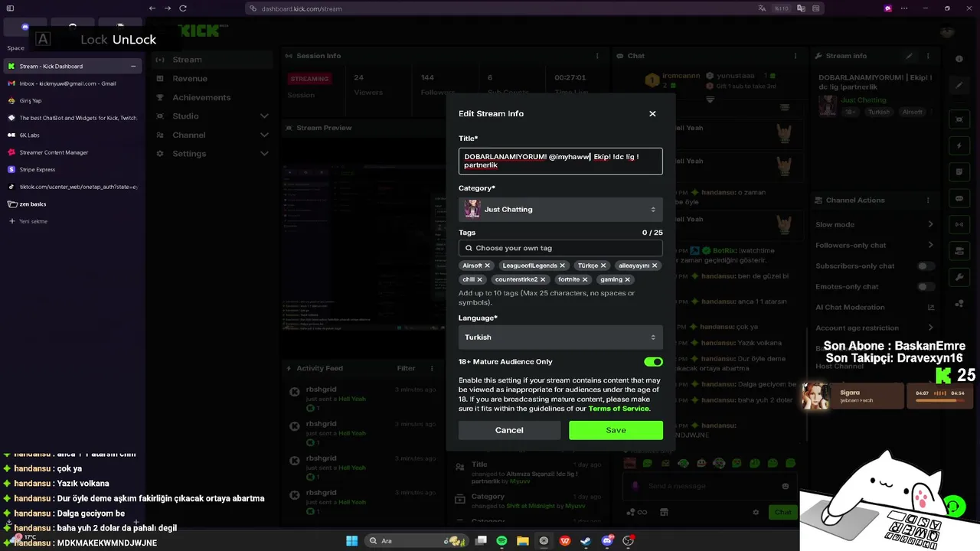Save the stream info
This screenshot has width=980, height=551.
point(616,430)
